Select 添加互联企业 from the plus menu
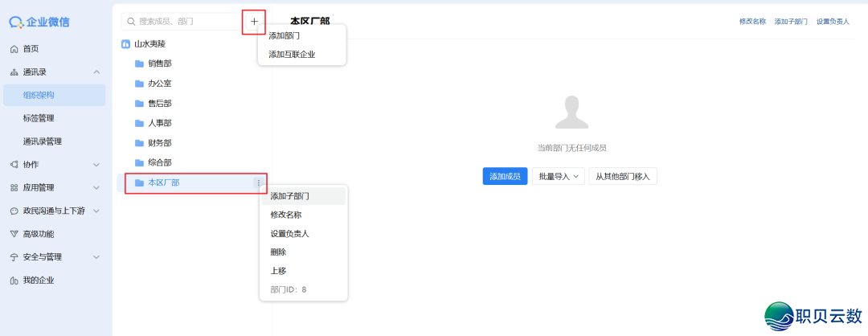The width and height of the screenshot is (868, 336). 292,55
